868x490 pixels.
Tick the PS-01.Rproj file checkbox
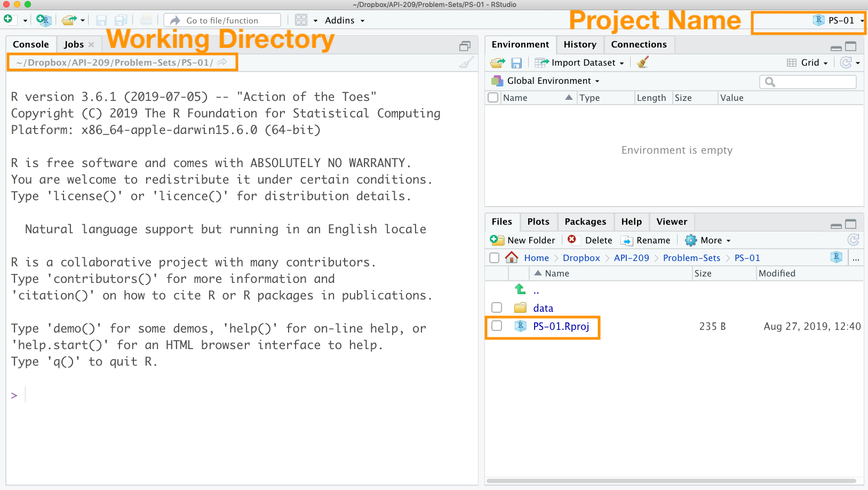(497, 326)
